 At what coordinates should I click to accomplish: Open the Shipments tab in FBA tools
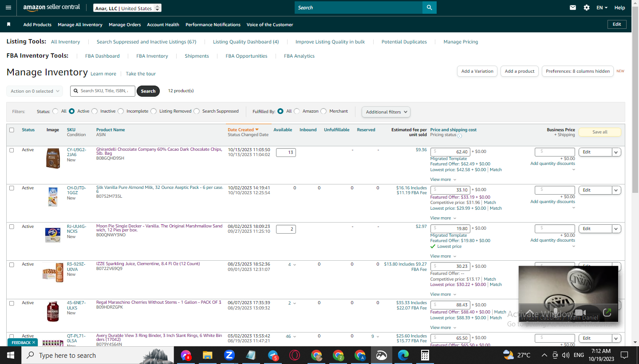[197, 56]
